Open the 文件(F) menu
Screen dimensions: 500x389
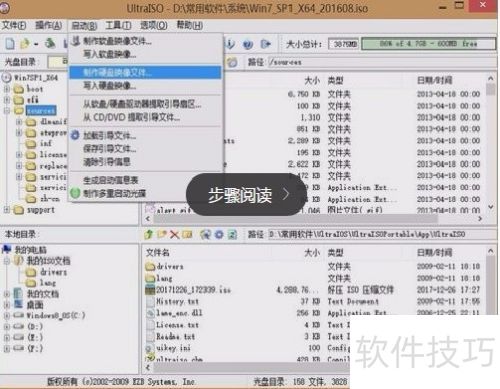(14, 25)
